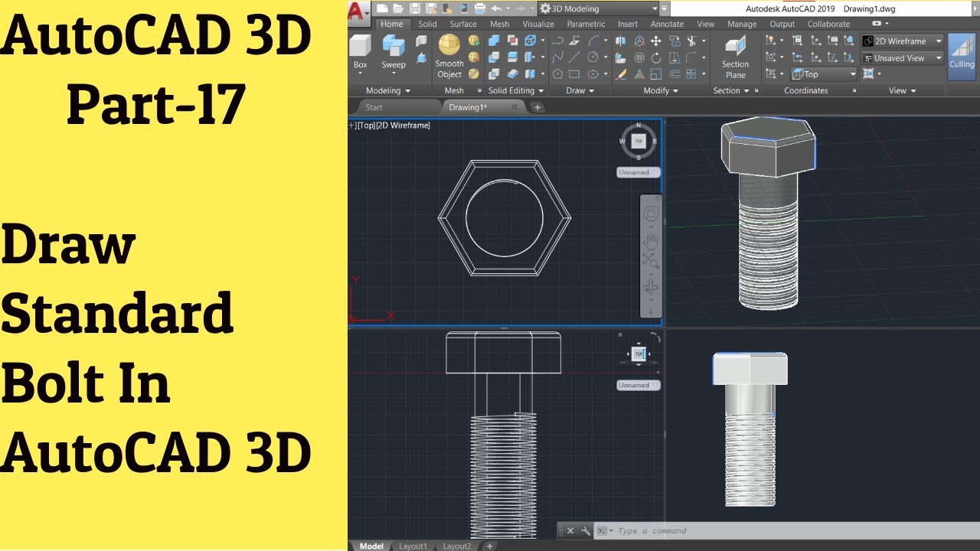Open the 2D Wireframe visual style dropdown
Screen dimensions: 980x551
[x=902, y=41]
